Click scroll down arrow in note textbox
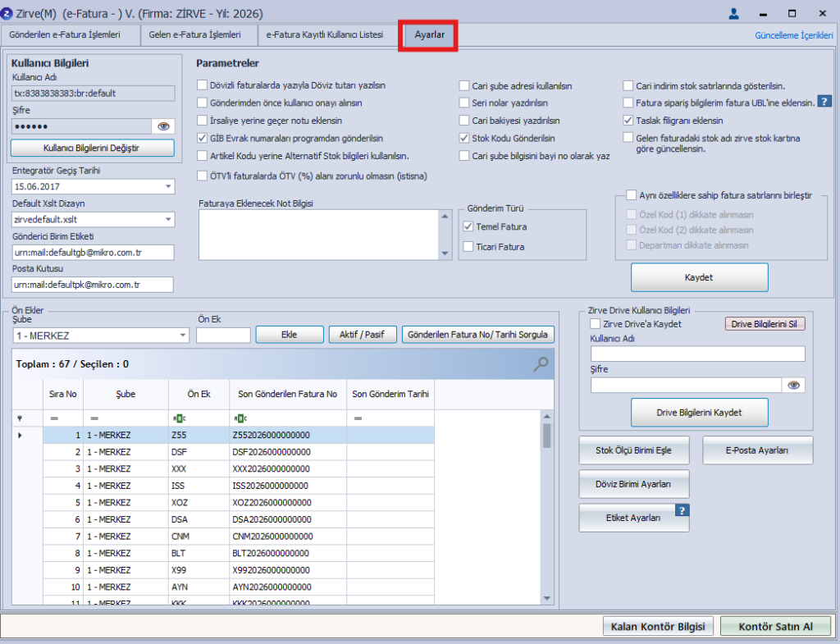Image resolution: width=840 pixels, height=644 pixels. 445,253
